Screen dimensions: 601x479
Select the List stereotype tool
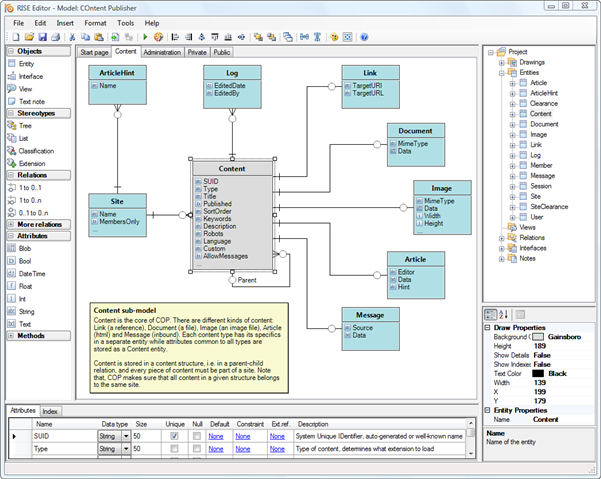point(23,138)
